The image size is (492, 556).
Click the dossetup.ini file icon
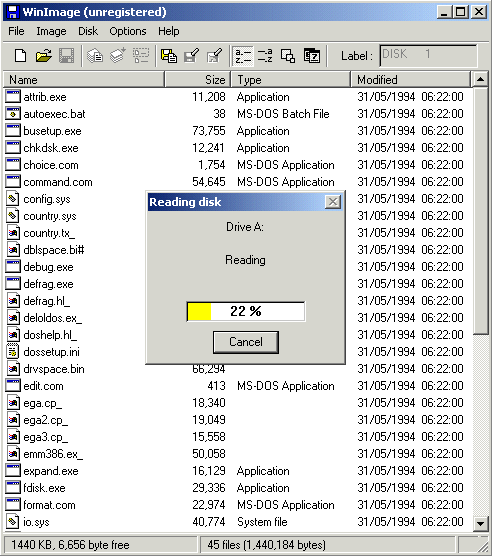(13, 352)
